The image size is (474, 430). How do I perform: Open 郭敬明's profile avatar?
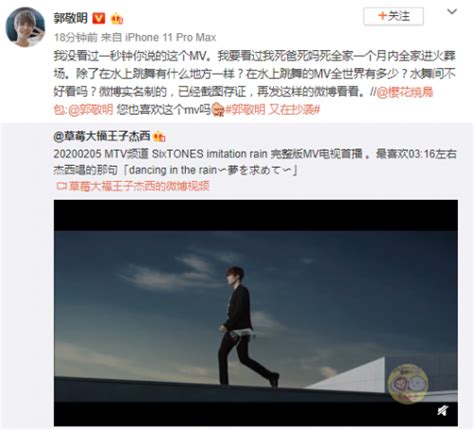(25, 27)
